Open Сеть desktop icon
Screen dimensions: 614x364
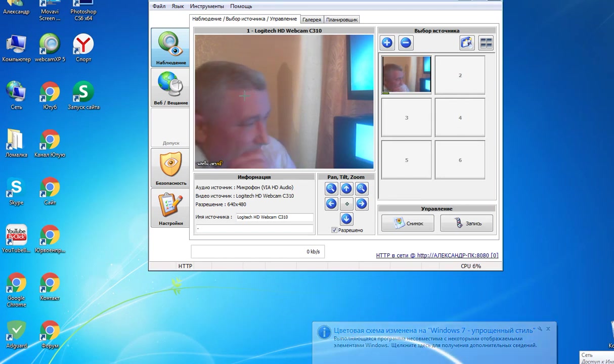click(16, 96)
